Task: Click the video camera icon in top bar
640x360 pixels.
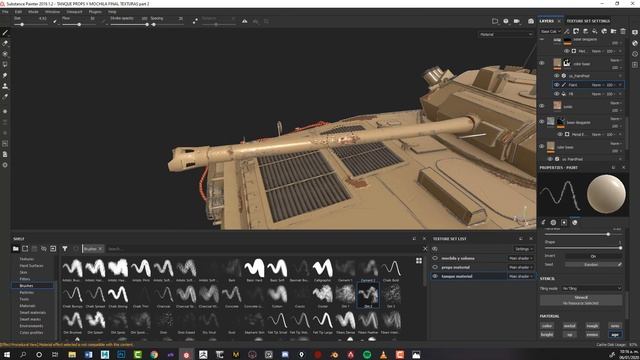Action: click(517, 21)
